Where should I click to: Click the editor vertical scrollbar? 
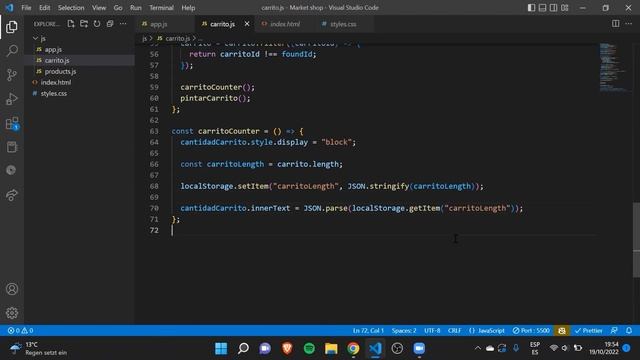click(636, 241)
